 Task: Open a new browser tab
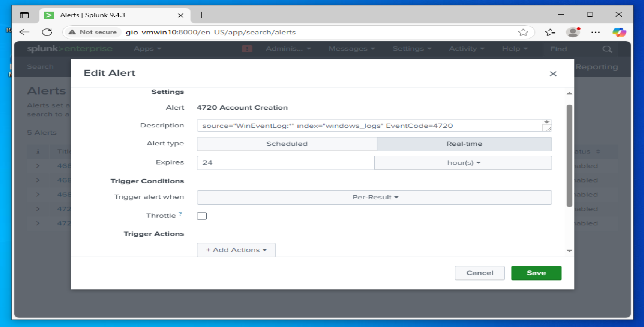coord(201,15)
